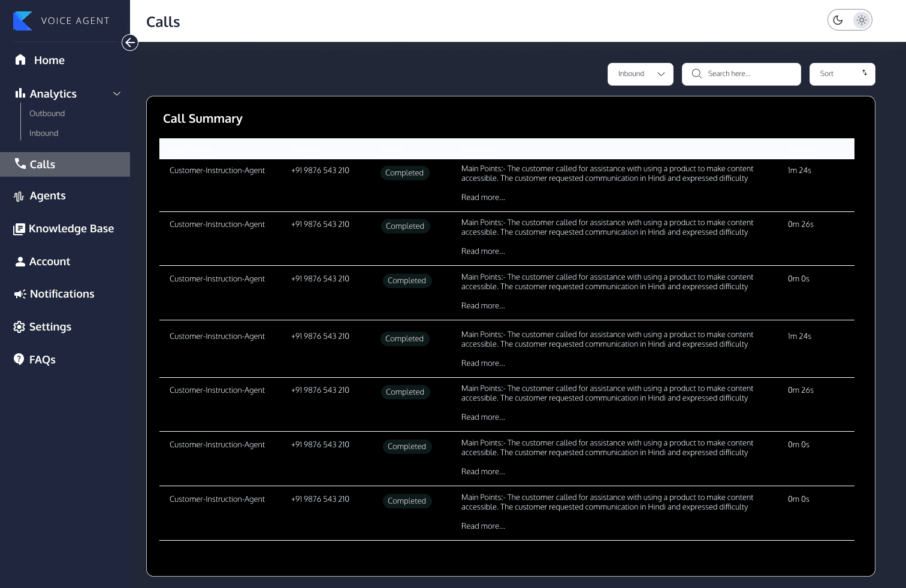Select the FAQs question-mark icon
This screenshot has width=906, height=588.
[x=19, y=359]
